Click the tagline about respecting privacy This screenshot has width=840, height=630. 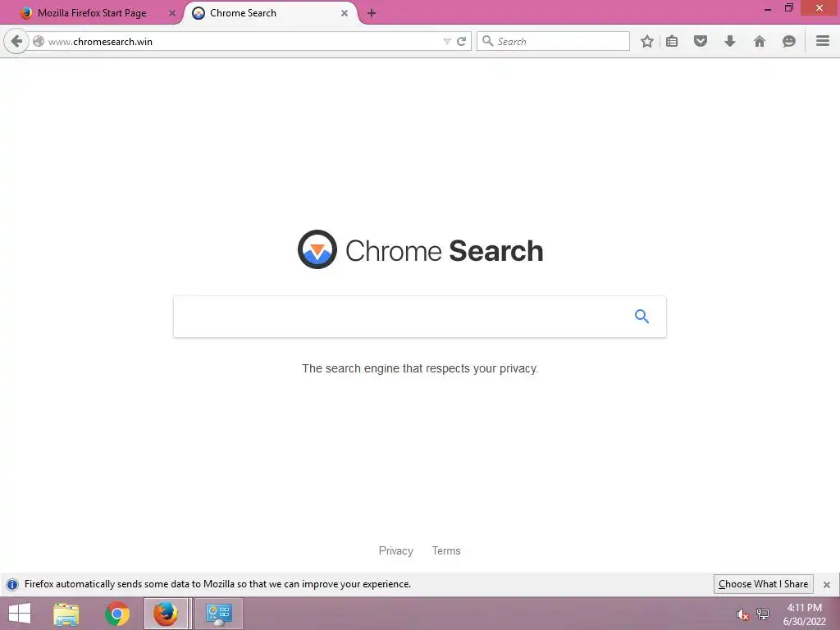[x=420, y=368]
